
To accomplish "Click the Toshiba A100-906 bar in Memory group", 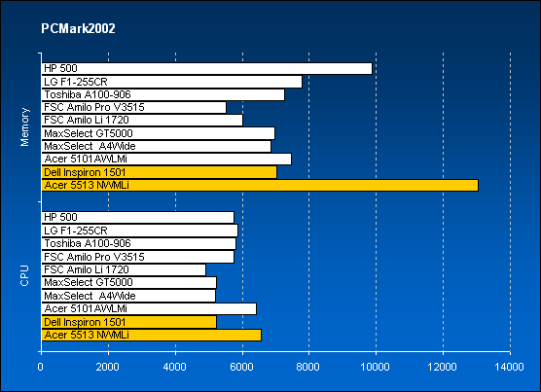I will [163, 94].
